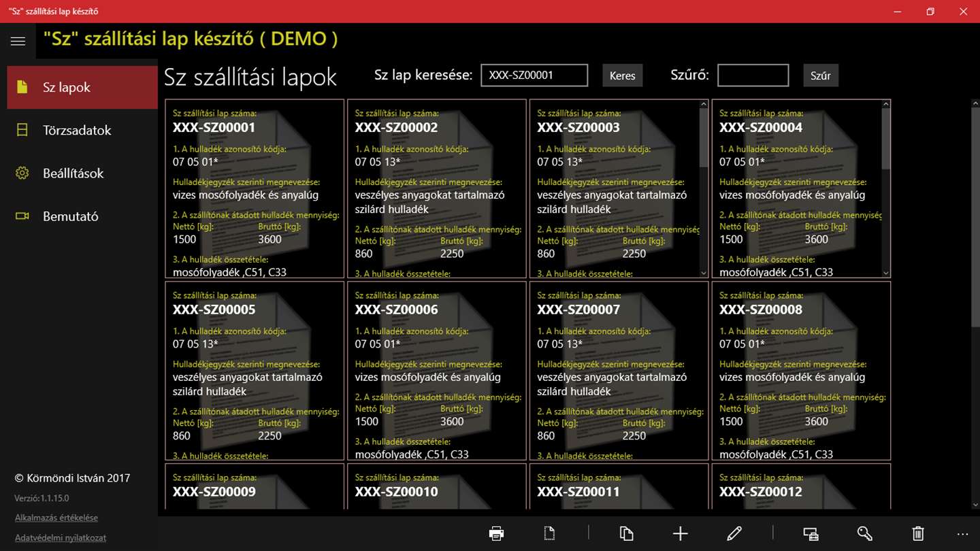
Task: Click the key icon in bottom toolbar
Action: [864, 534]
